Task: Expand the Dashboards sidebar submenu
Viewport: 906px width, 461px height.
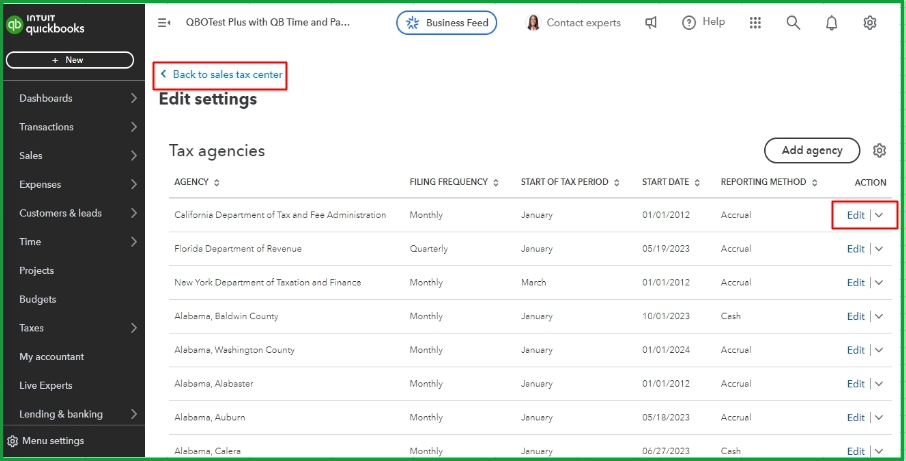Action: [x=134, y=98]
